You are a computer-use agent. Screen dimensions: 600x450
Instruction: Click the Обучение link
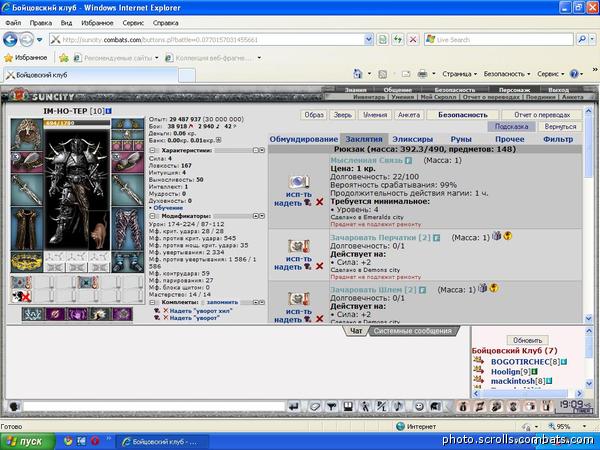click(x=168, y=208)
